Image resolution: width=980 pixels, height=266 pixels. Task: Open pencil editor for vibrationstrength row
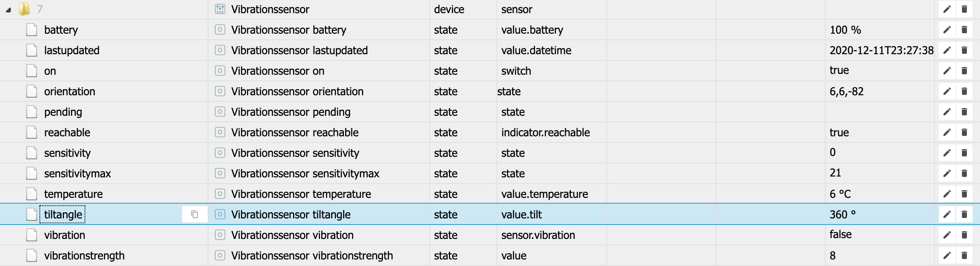[947, 255]
